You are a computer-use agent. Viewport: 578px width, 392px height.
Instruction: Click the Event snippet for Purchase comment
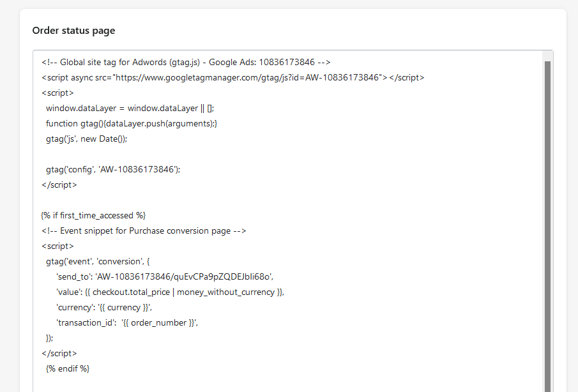coord(144,231)
